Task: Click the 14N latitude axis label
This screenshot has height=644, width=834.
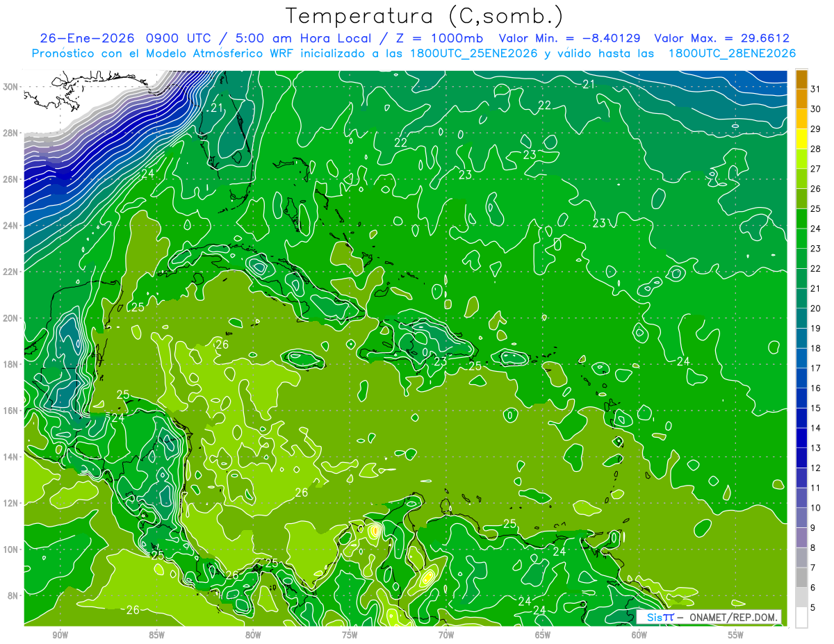Action: pos(10,456)
